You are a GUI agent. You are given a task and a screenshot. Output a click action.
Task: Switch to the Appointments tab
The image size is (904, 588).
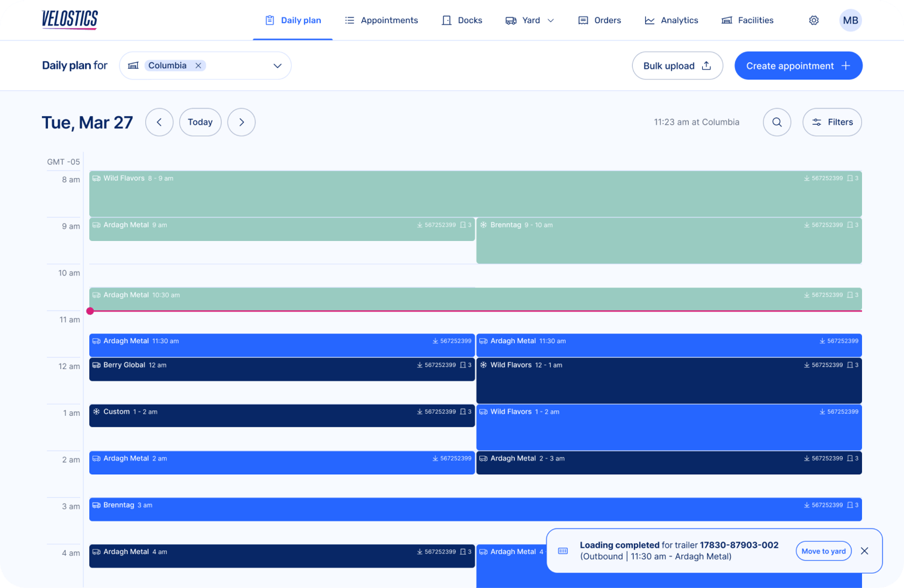(x=381, y=20)
